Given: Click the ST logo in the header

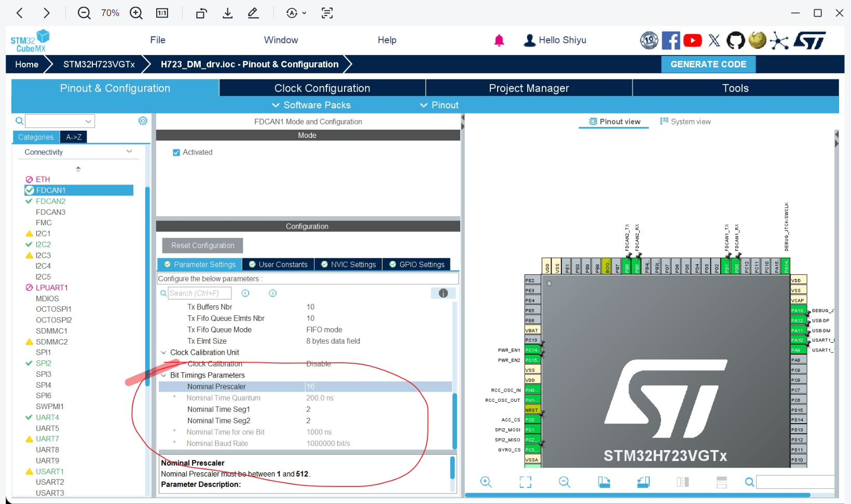Looking at the screenshot, I should tap(810, 40).
